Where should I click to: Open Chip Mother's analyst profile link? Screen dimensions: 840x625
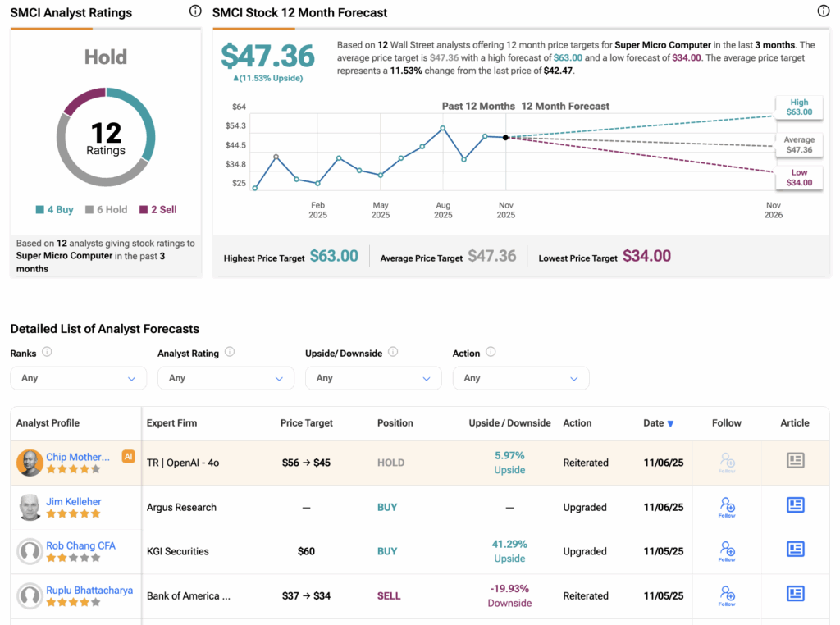pyautogui.click(x=77, y=457)
